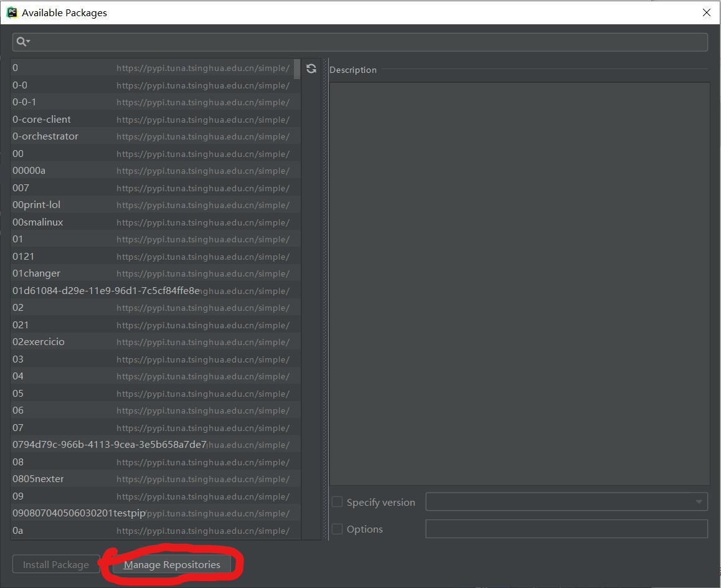Select the 0-orchestrator package
Viewport: 721px width, 588px height.
tap(156, 136)
